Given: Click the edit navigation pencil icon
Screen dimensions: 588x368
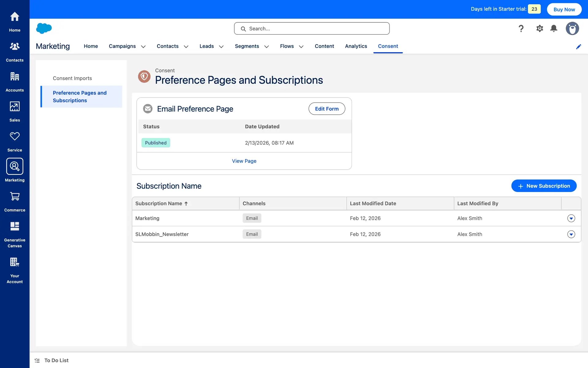Looking at the screenshot, I should (x=579, y=47).
